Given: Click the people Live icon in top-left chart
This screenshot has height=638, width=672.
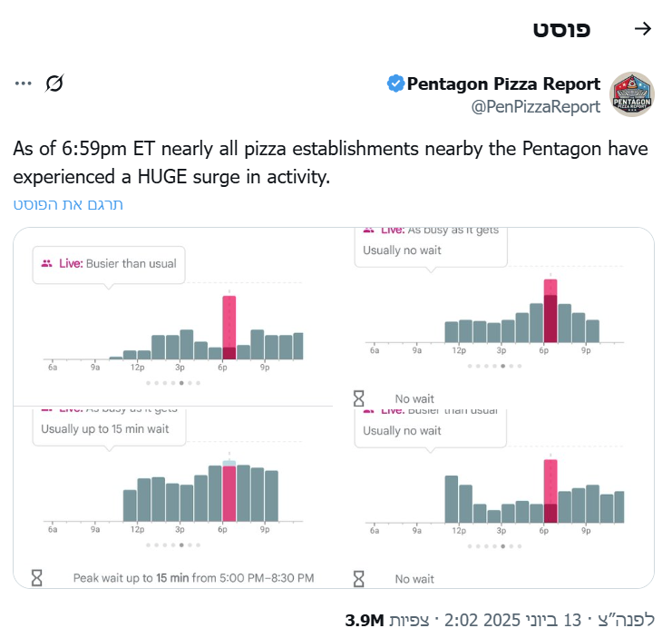Looking at the screenshot, I should point(46,263).
